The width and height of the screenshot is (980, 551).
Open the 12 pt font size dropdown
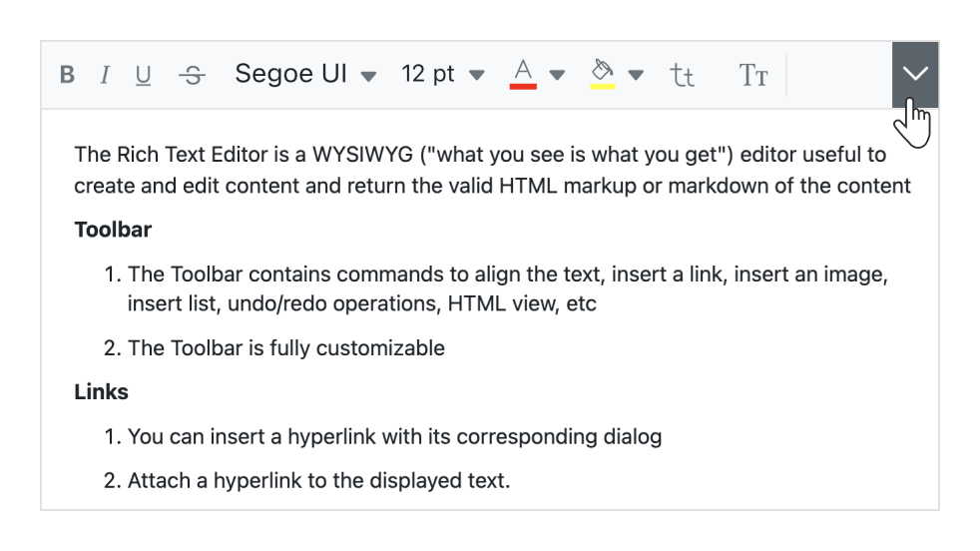(442, 75)
